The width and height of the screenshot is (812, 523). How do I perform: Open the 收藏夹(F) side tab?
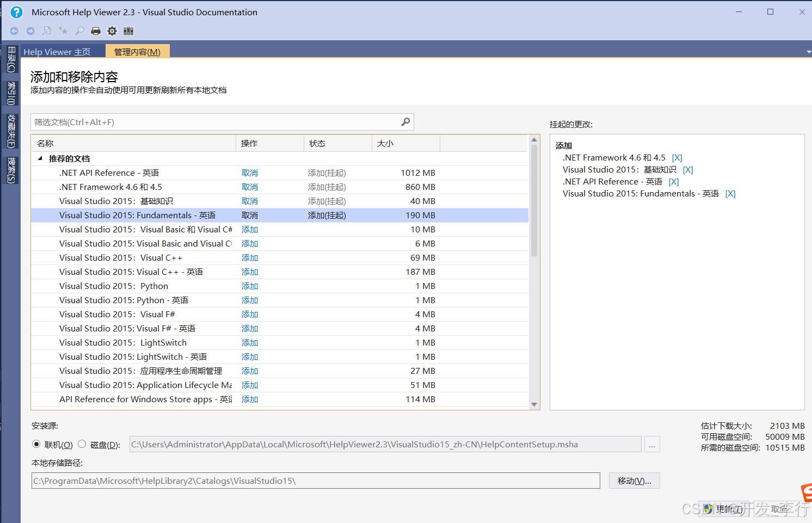(11, 131)
